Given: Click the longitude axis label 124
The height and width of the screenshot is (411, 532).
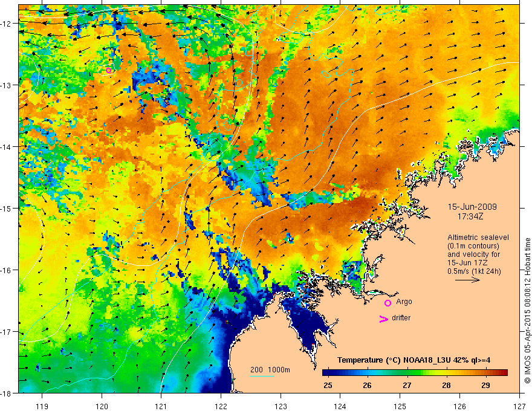Looking at the screenshot, I should pos(340,406).
